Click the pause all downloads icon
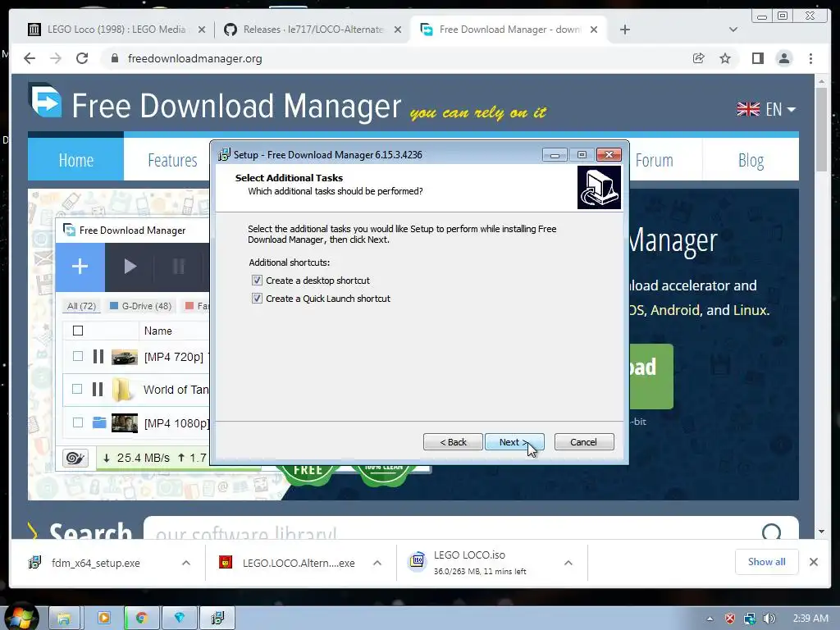The height and width of the screenshot is (630, 840). pyautogui.click(x=179, y=267)
